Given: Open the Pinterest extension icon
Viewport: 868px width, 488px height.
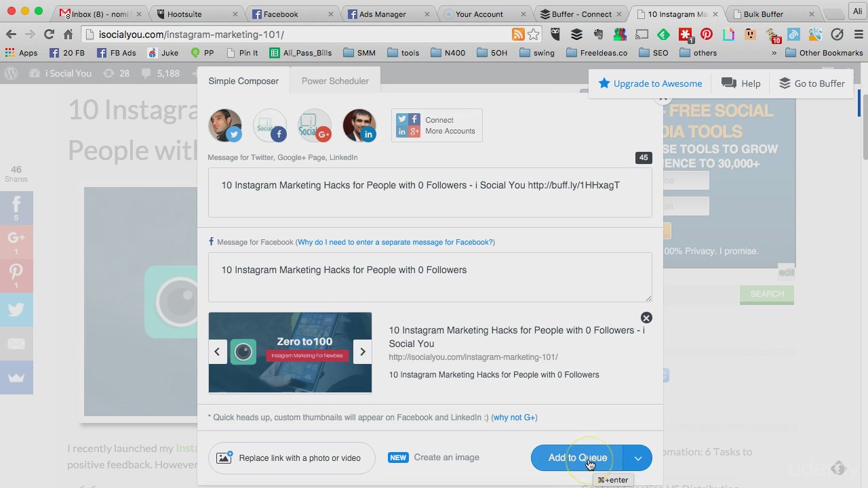Looking at the screenshot, I should coord(707,35).
